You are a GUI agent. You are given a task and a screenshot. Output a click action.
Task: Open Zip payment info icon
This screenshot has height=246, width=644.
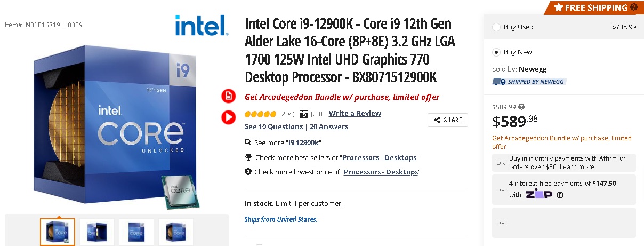[x=560, y=195]
